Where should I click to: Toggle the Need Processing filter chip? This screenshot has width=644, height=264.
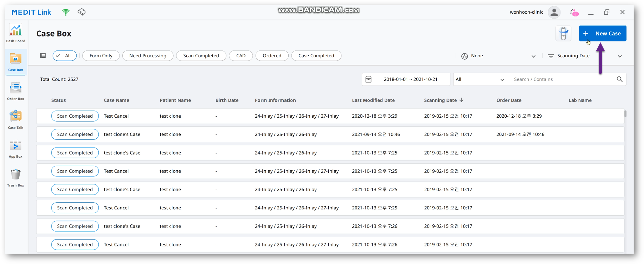tap(148, 56)
